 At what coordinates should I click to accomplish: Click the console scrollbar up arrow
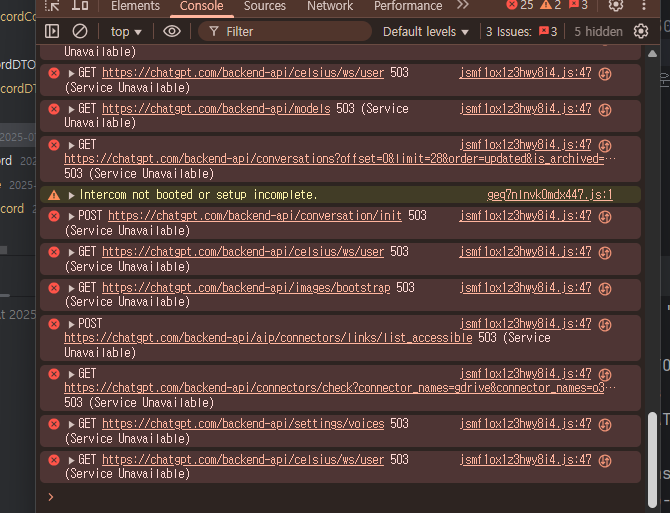(x=652, y=54)
